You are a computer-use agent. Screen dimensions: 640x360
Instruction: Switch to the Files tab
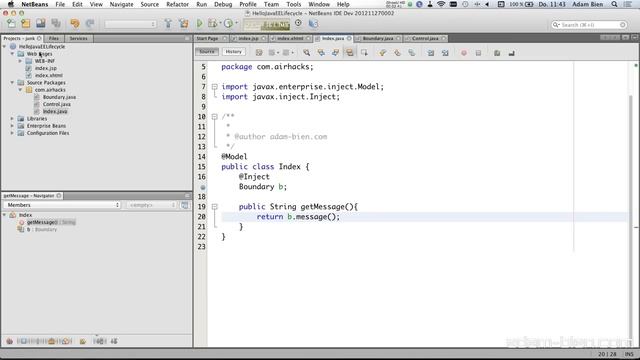point(53,38)
